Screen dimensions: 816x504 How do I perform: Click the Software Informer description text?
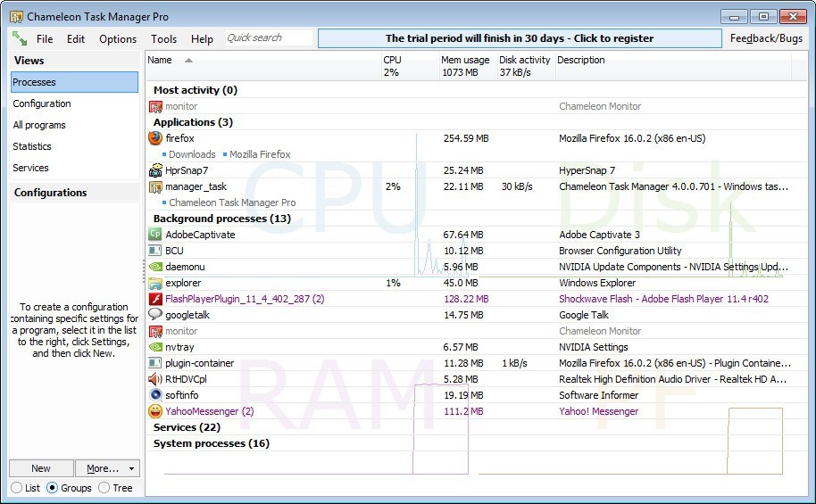coord(598,395)
